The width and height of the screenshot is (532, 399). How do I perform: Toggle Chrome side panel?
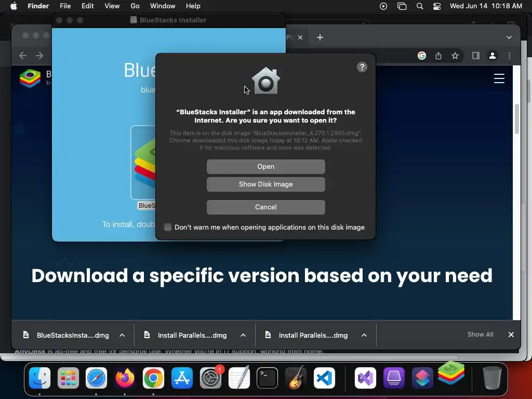476,56
